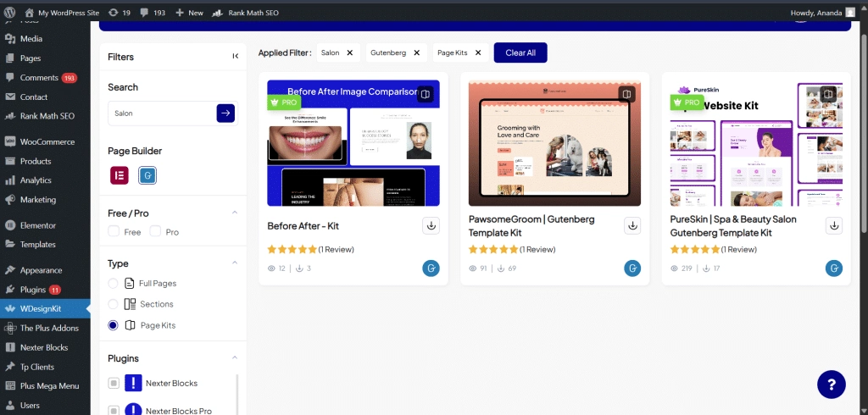Select the Page Kits type radio
The height and width of the screenshot is (415, 868).
pos(113,325)
